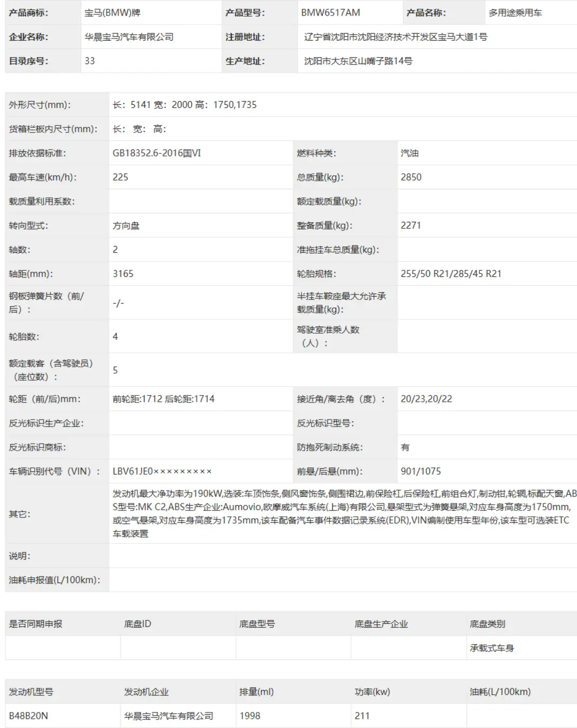The image size is (577, 728).
Task: Click the 外形尺寸(mm) label
Action: (x=40, y=105)
